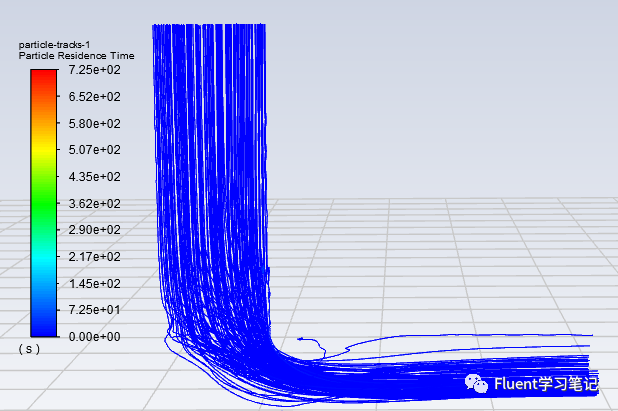
Task: Click the '( s )' unit label
Action: click(x=29, y=349)
